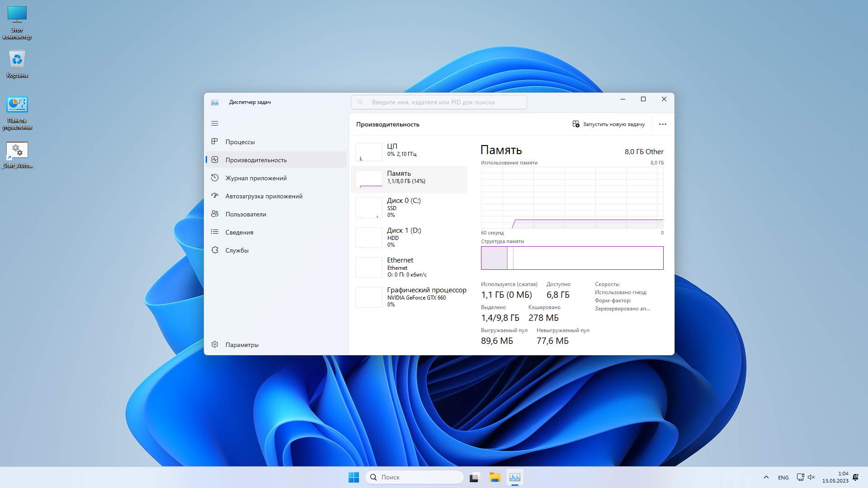Select the Ethernet network item
Viewport: 868px width, 488px height.
(x=409, y=267)
